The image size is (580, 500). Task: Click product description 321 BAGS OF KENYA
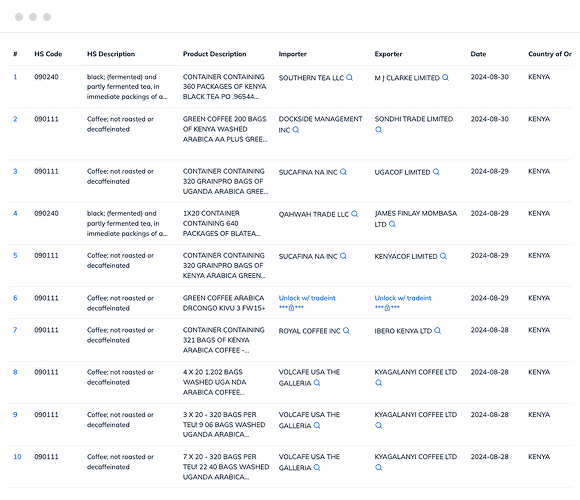224,340
